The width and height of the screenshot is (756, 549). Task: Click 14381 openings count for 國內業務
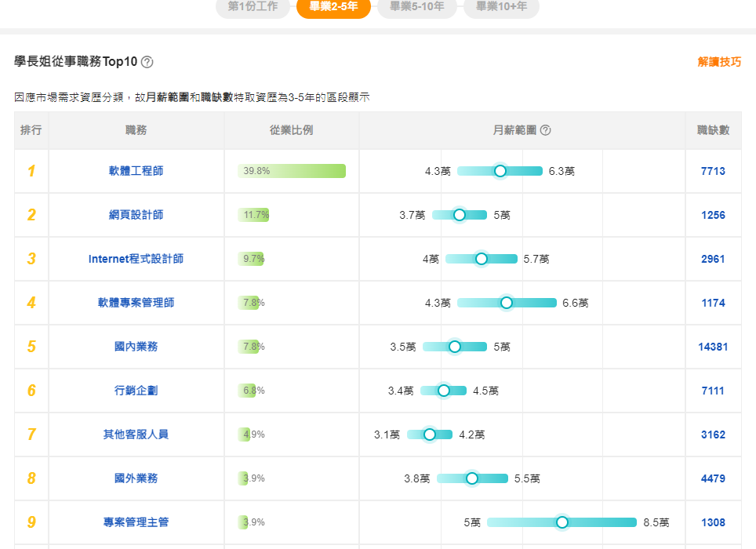[x=713, y=347]
